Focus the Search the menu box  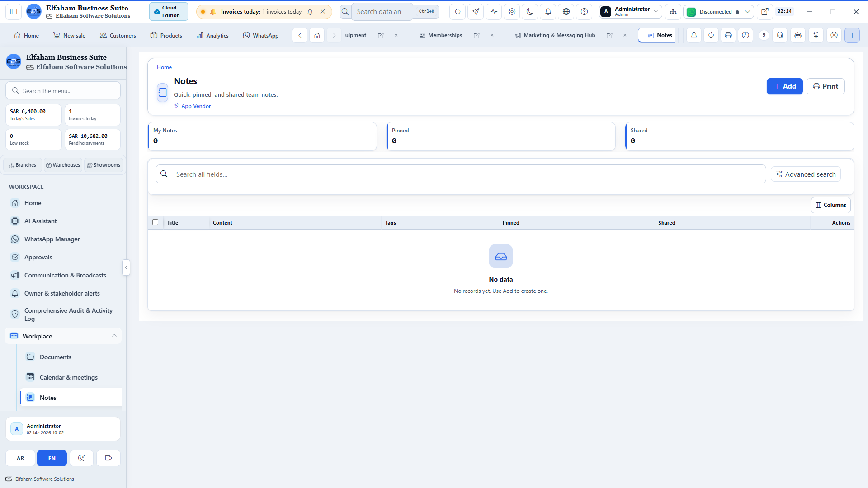coord(63,91)
